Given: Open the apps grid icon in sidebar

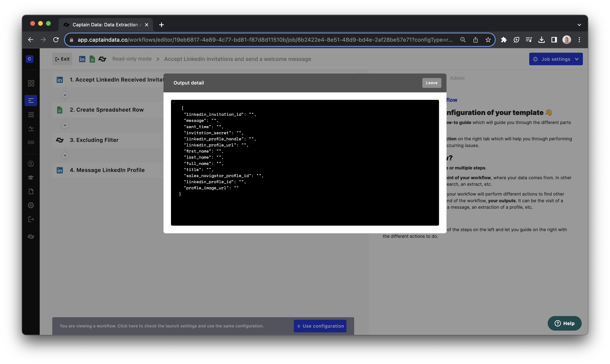Looking at the screenshot, I should tap(31, 115).
